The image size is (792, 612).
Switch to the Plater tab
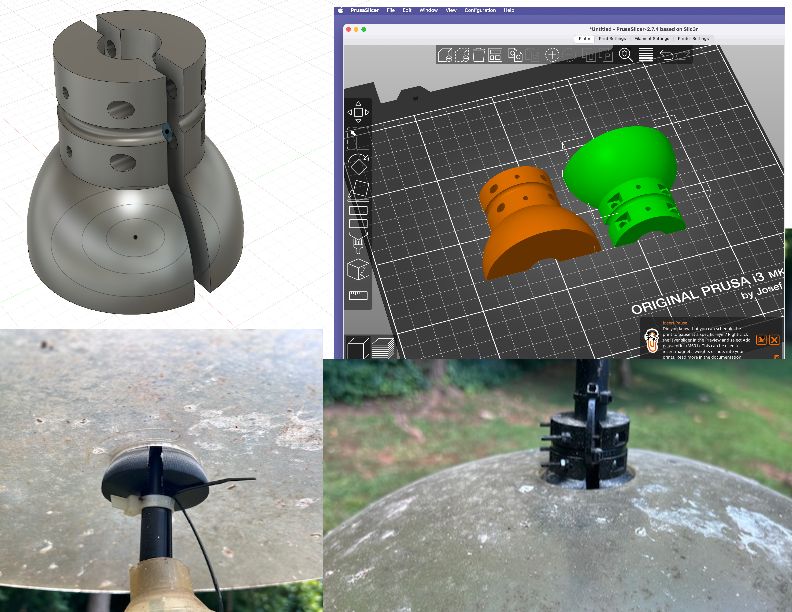coord(584,38)
